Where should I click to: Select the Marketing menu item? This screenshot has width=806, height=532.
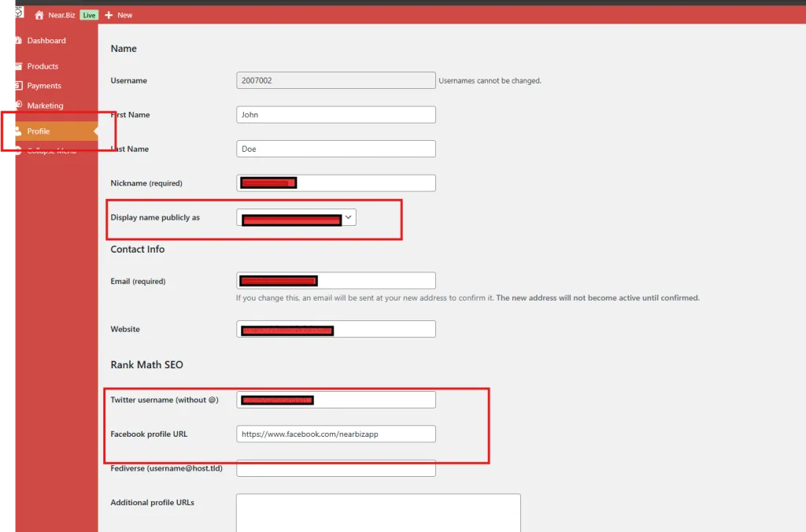pos(45,105)
